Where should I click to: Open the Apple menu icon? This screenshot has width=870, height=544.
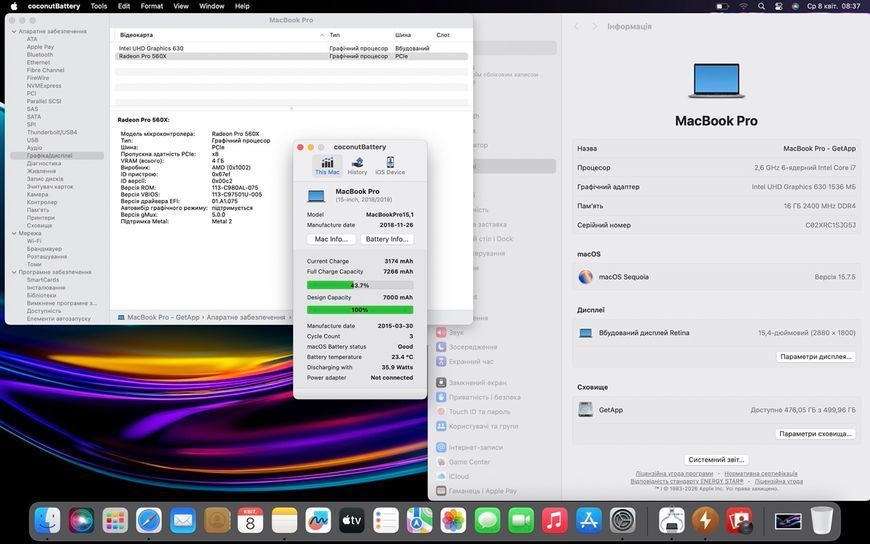coord(14,6)
